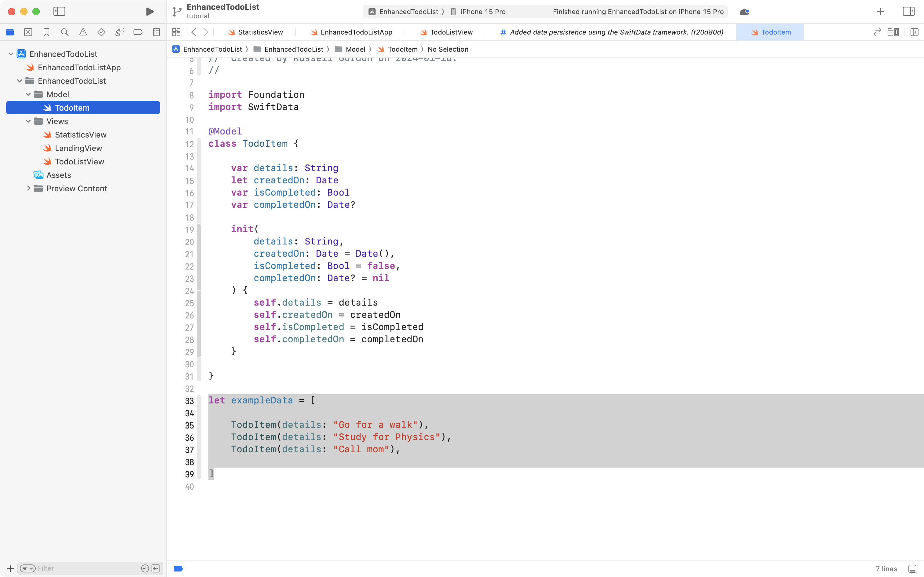Toggle the code minimap at bottom right
The height and width of the screenshot is (577, 924).
(911, 568)
